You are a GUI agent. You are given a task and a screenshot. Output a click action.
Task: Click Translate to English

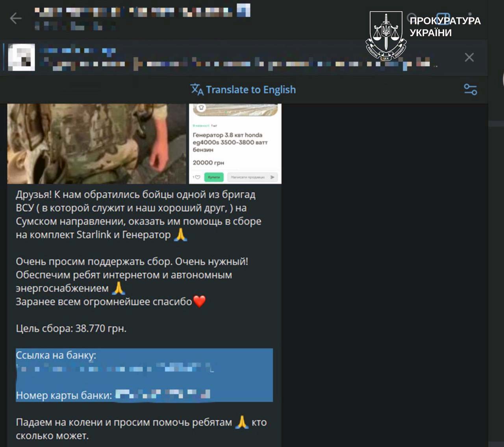coord(243,90)
